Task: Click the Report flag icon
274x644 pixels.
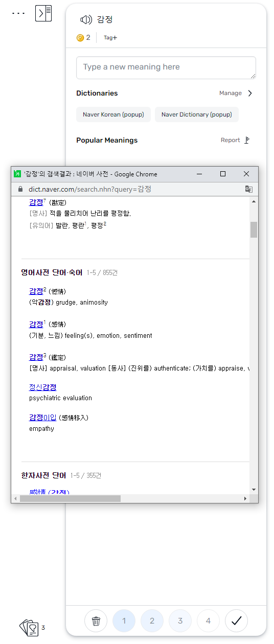Action: [247, 140]
